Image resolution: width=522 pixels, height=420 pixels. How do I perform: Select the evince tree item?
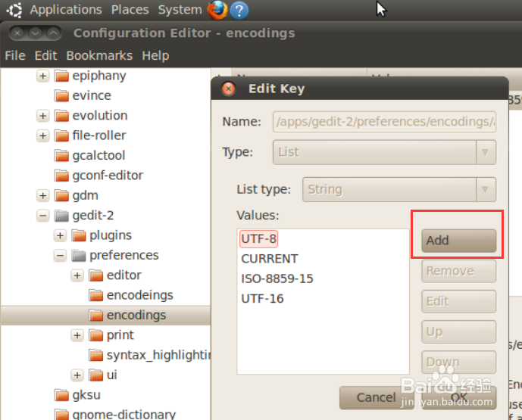pyautogui.click(x=92, y=96)
